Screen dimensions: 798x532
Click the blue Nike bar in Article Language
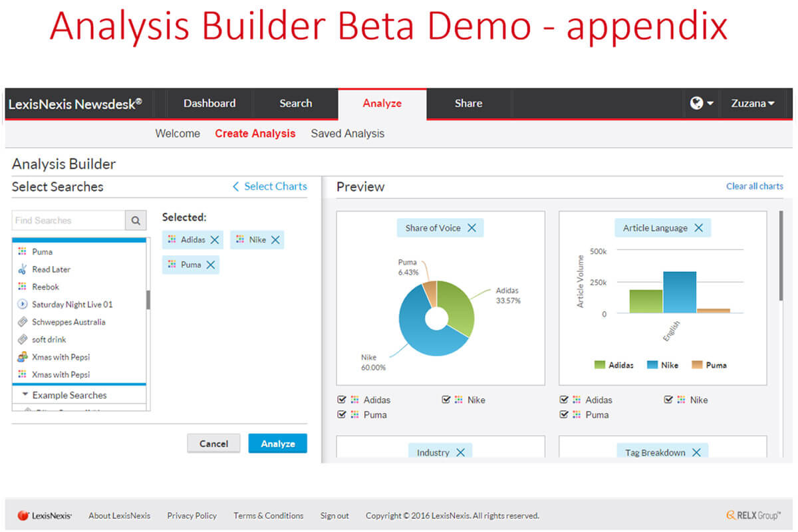pos(680,292)
